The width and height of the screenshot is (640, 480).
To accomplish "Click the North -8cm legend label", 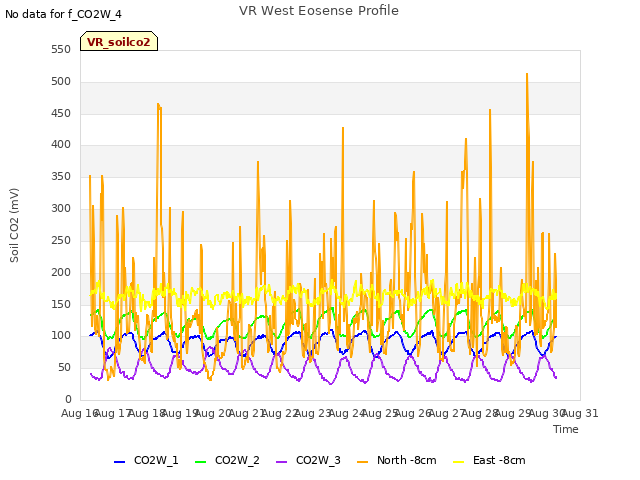I will click(407, 460).
